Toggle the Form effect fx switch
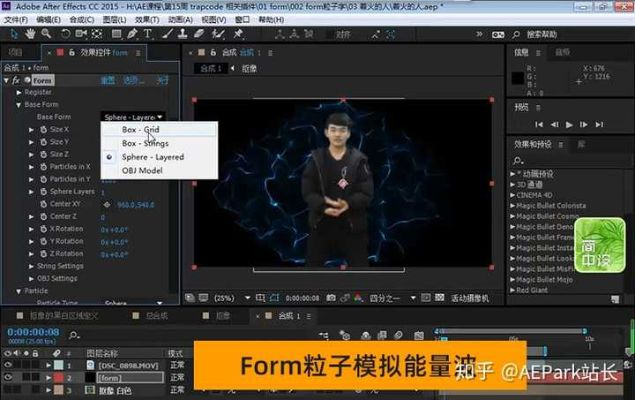635x400 pixels. [x=17, y=80]
